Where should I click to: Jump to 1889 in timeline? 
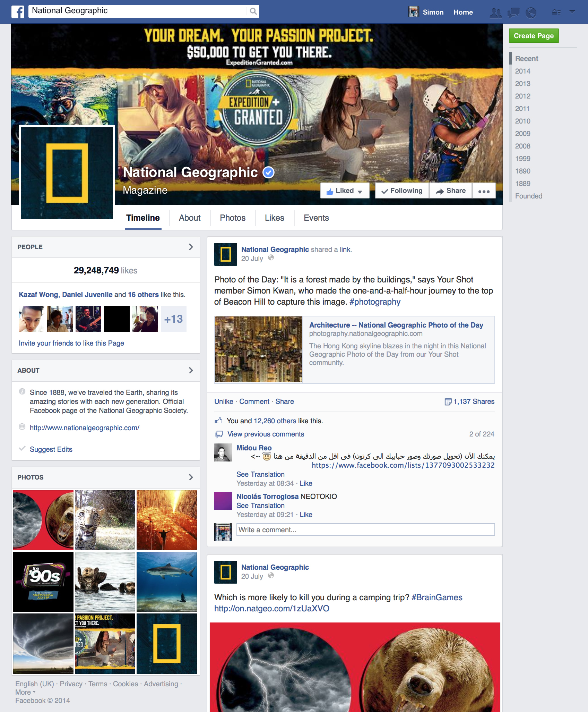522,184
